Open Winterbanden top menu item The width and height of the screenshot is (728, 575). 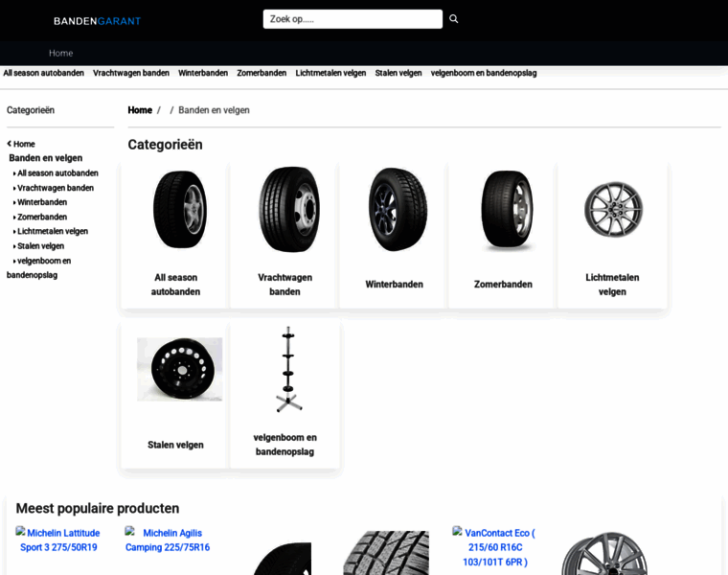(x=203, y=73)
